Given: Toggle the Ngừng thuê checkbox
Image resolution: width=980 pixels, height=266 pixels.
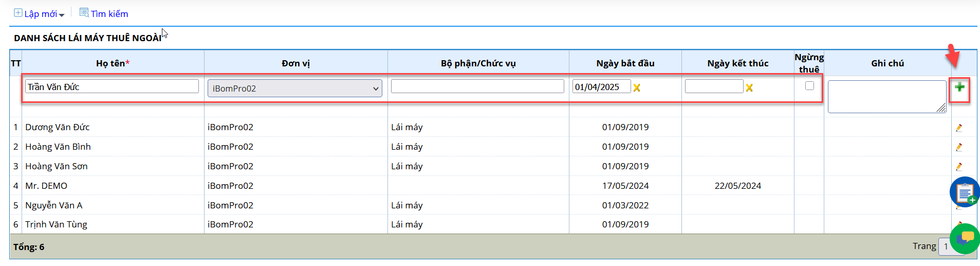Looking at the screenshot, I should pyautogui.click(x=809, y=86).
